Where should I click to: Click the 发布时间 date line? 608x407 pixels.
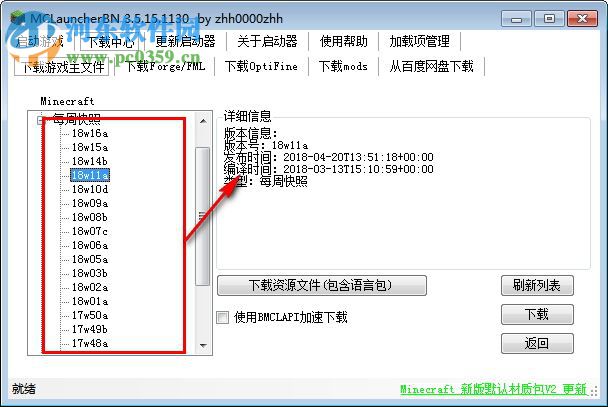click(328, 157)
